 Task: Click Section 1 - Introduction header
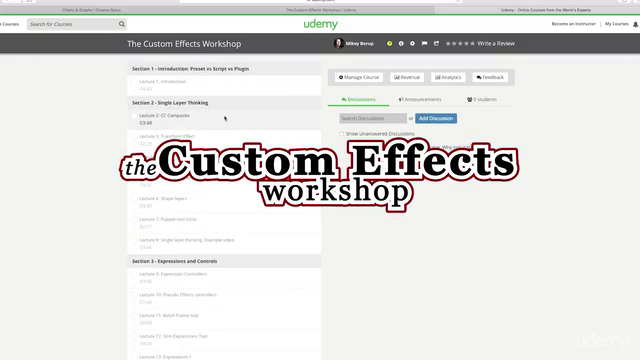click(x=224, y=69)
